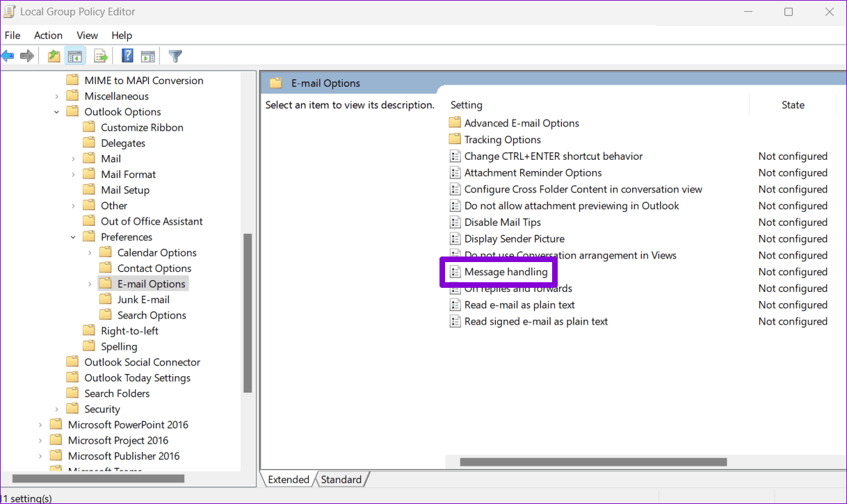Select the Disable Mail Tips setting
This screenshot has width=847, height=504.
point(503,222)
